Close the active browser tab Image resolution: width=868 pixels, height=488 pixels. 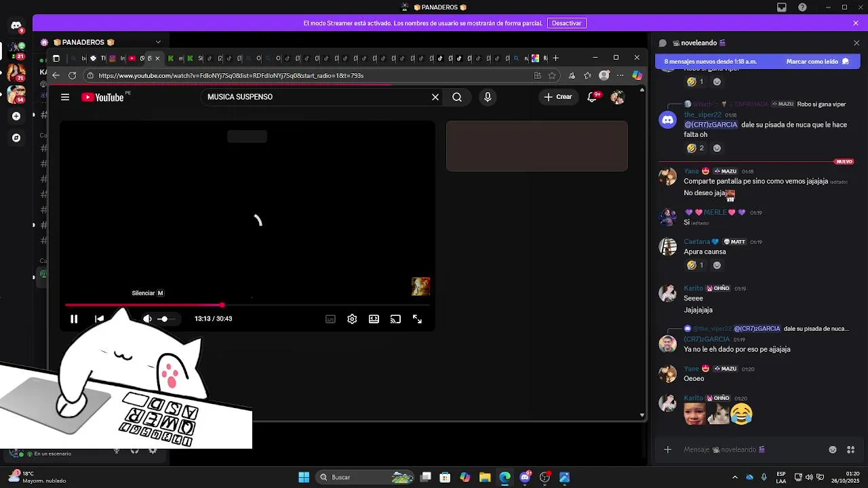tap(157, 58)
